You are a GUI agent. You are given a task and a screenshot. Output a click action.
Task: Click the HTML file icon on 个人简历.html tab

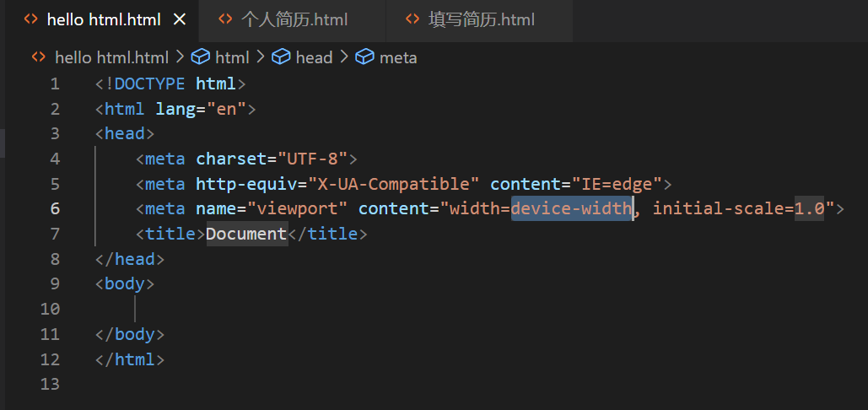click(225, 20)
